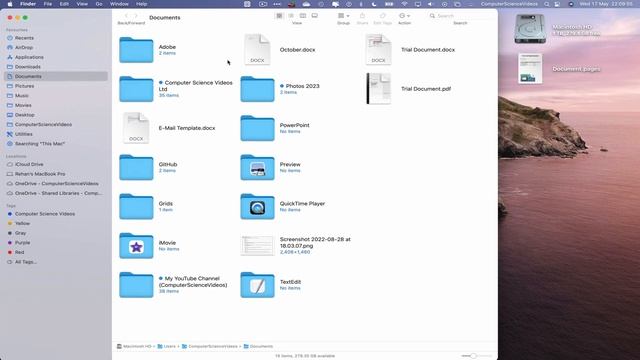Select the Grids folder icon
Image resolution: width=640 pixels, height=360 pixels.
click(x=136, y=207)
